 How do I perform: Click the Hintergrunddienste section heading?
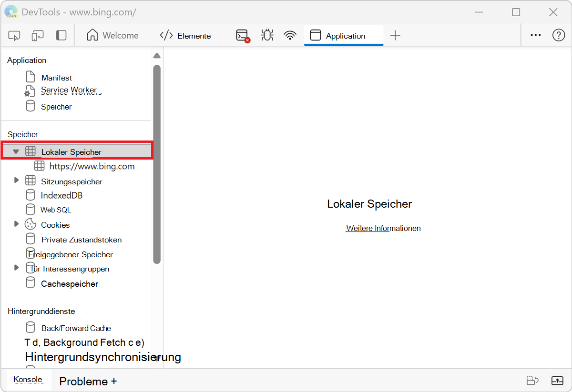click(41, 311)
